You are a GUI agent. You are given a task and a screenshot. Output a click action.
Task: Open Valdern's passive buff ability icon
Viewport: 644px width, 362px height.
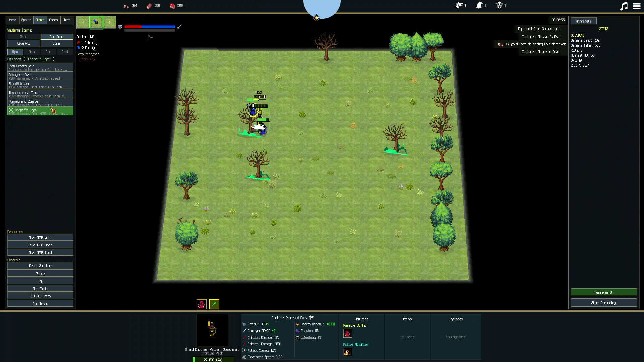(347, 333)
